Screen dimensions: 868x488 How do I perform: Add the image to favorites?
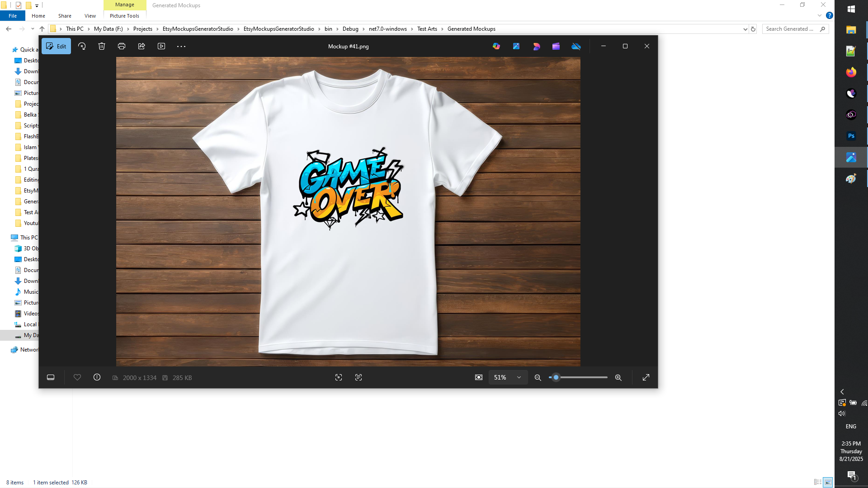[77, 377]
